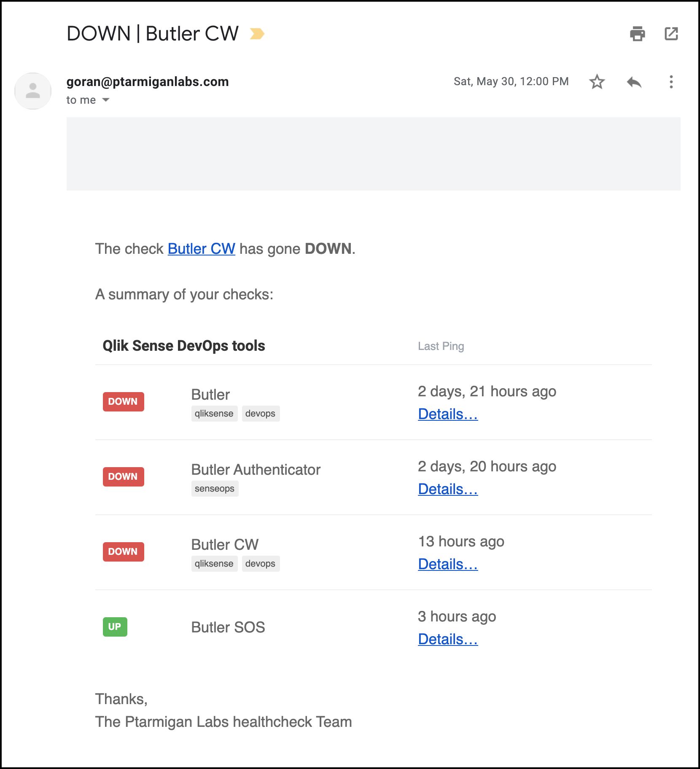This screenshot has height=769, width=700.
Task: Click the green UP badge
Action: (115, 626)
